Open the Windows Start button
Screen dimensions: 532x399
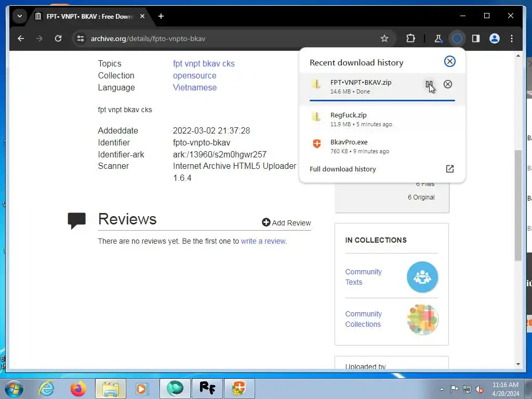[x=14, y=389]
